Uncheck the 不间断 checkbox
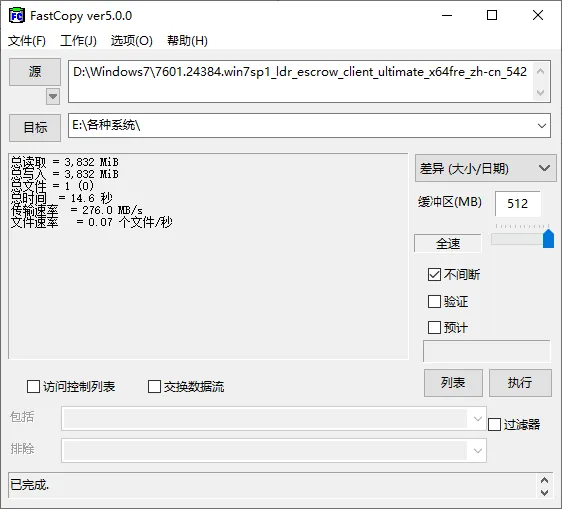Screen dimensions: 562x509 pos(434,275)
